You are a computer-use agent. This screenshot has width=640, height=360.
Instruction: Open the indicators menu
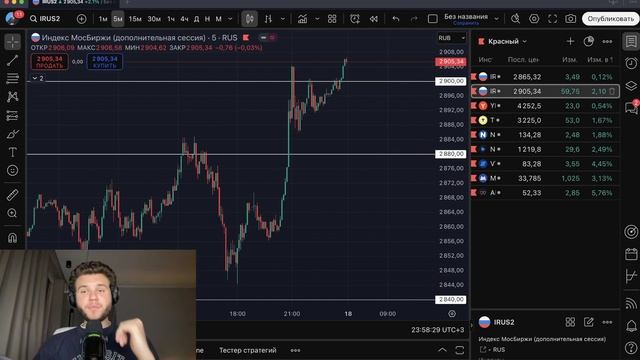pyautogui.click(x=302, y=19)
